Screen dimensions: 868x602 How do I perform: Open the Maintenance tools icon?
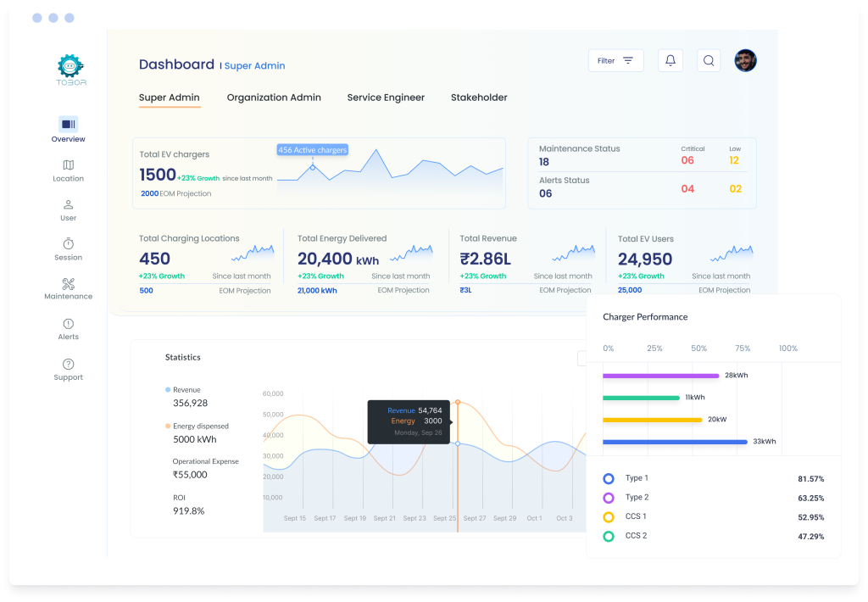tap(69, 283)
